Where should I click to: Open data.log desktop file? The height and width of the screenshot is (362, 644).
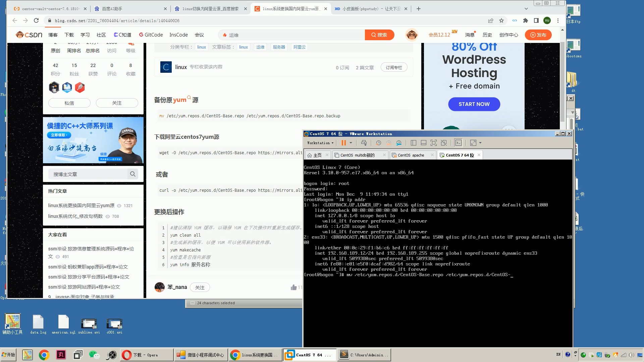38,324
